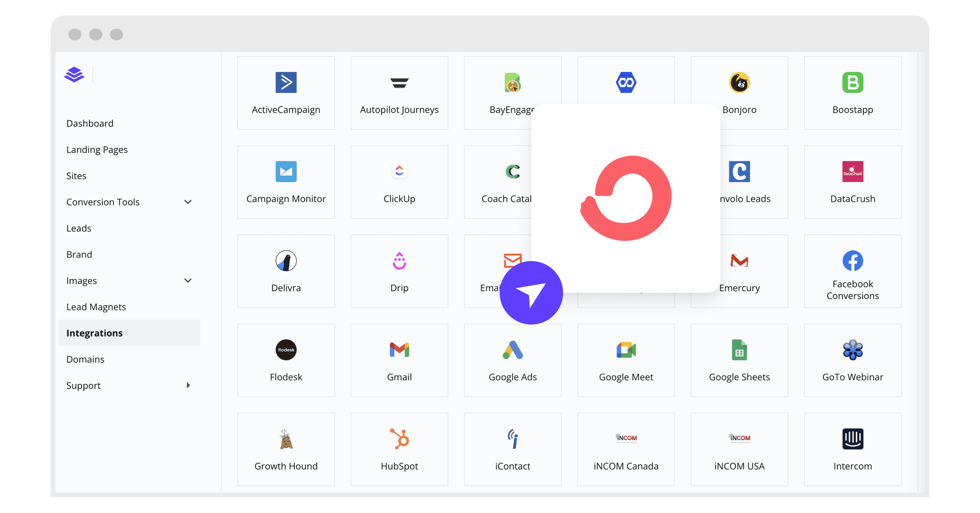Click the Boostapp label text

(x=853, y=110)
